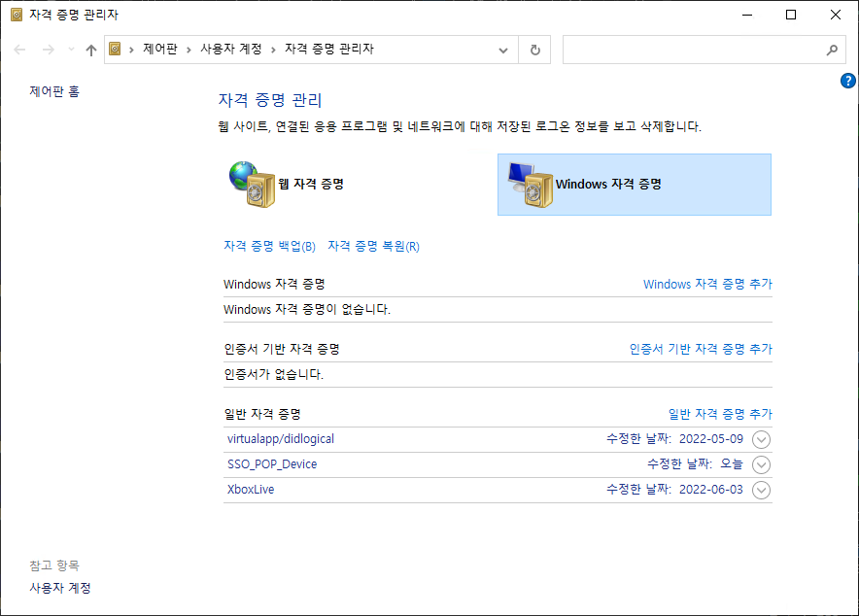Click the forward navigation arrow

pyautogui.click(x=49, y=50)
